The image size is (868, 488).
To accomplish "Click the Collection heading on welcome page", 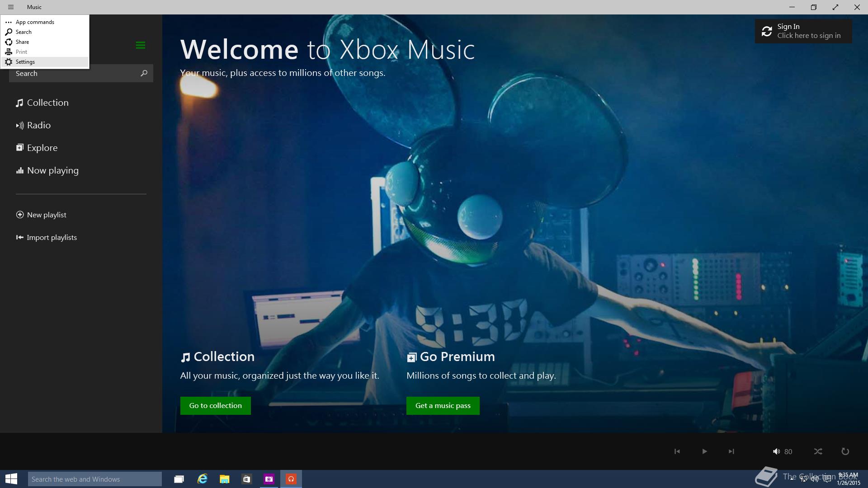I will pos(217,357).
